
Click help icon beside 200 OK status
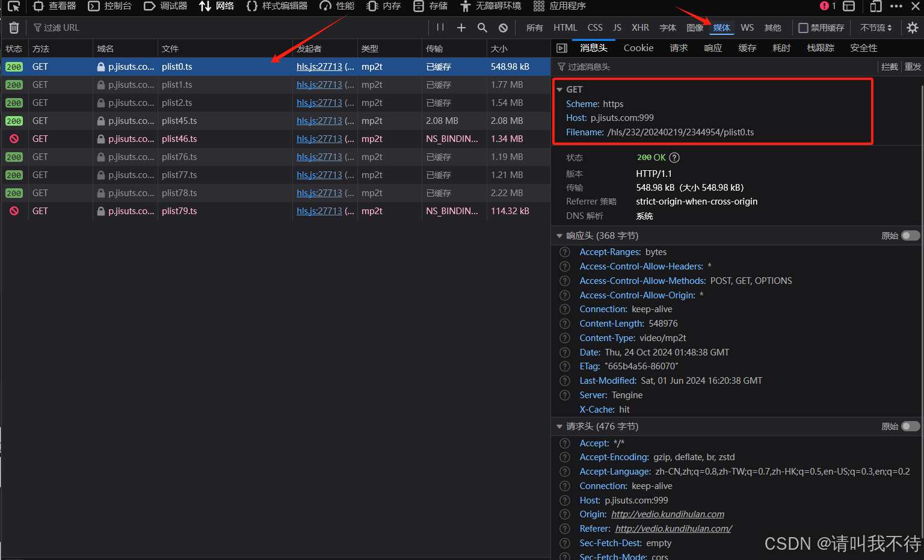coord(674,158)
